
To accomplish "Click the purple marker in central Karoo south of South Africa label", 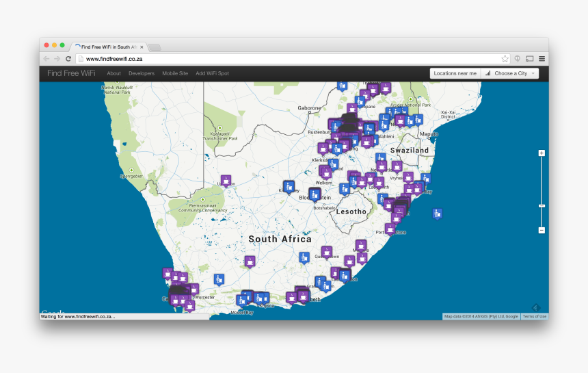I will point(250,261).
